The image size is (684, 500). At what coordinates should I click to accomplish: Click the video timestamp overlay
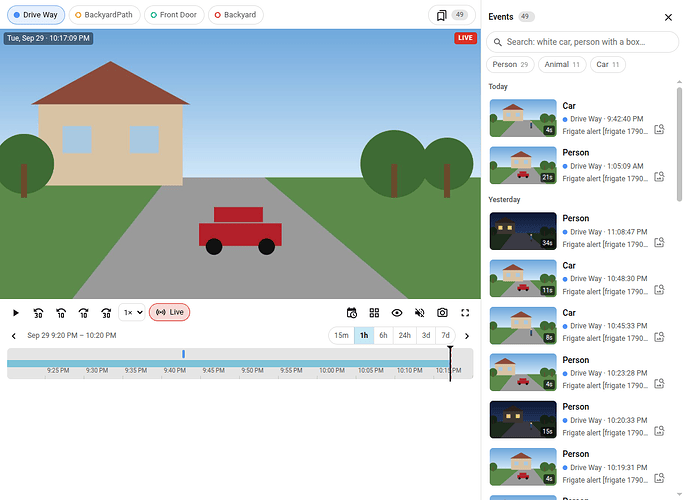click(x=48, y=38)
